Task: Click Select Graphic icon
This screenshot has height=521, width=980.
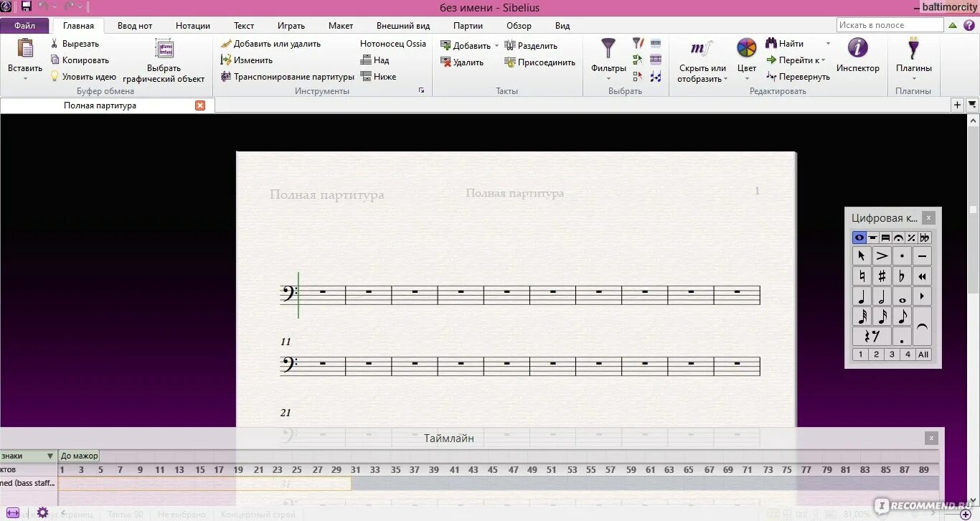Action: 164,49
